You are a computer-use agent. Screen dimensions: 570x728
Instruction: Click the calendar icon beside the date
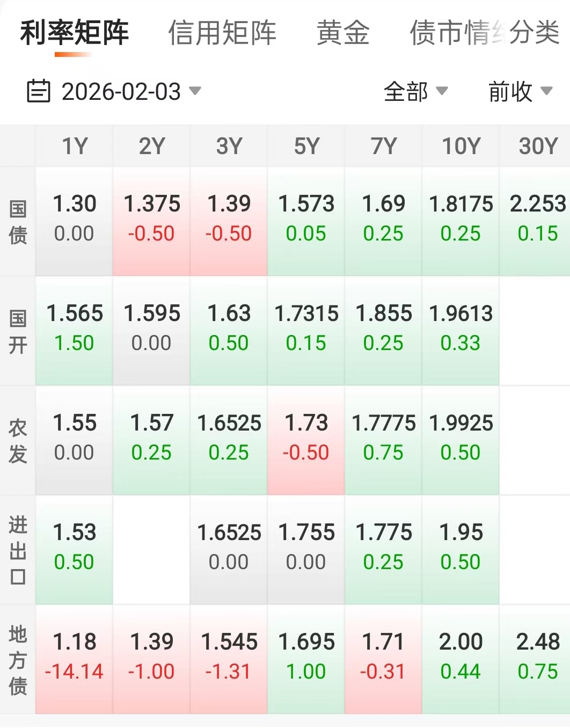38,91
